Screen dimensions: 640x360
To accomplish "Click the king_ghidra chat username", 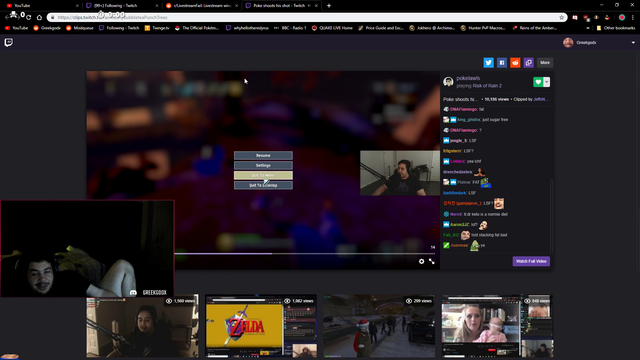I will coord(468,120).
